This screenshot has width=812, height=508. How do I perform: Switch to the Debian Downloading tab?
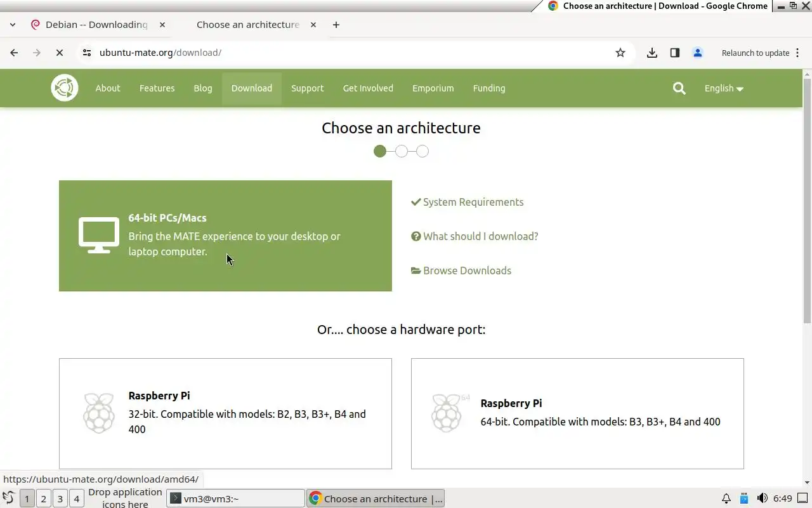pos(96,25)
